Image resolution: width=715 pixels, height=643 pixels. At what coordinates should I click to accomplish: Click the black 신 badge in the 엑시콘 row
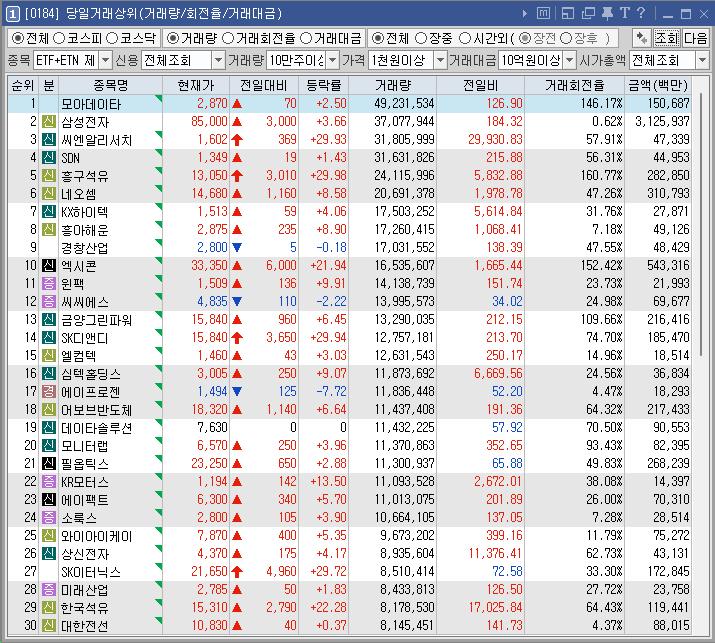pyautogui.click(x=49, y=265)
